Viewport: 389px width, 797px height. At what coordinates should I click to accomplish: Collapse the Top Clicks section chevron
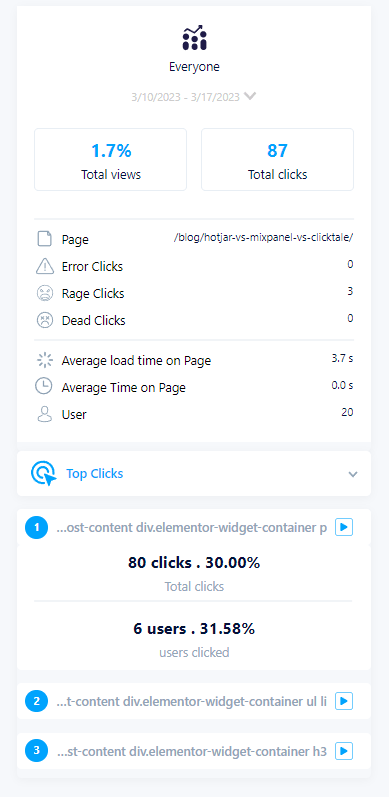click(x=353, y=474)
